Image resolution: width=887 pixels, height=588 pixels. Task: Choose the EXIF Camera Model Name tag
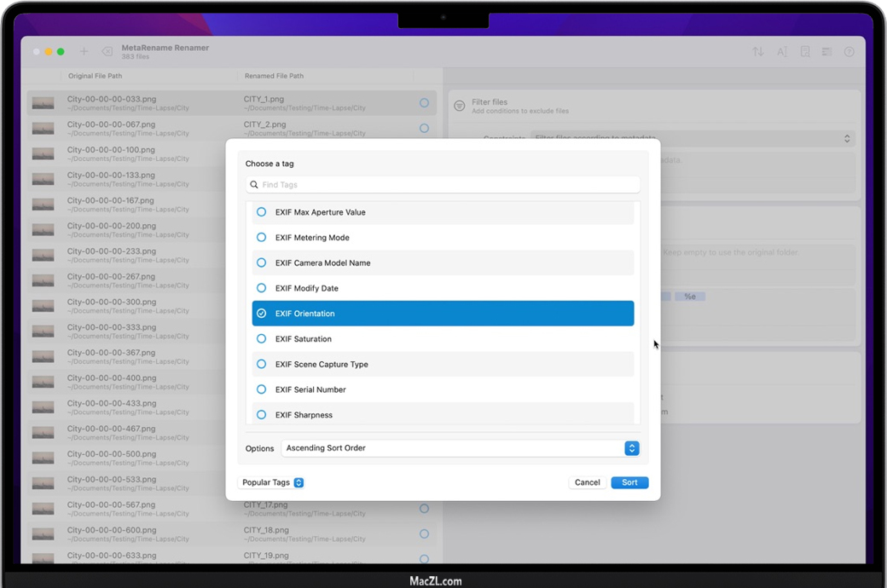click(x=322, y=263)
